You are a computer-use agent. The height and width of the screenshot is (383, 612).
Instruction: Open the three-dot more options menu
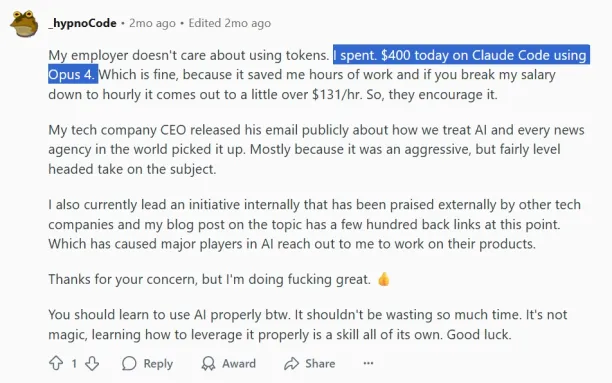[x=368, y=363]
